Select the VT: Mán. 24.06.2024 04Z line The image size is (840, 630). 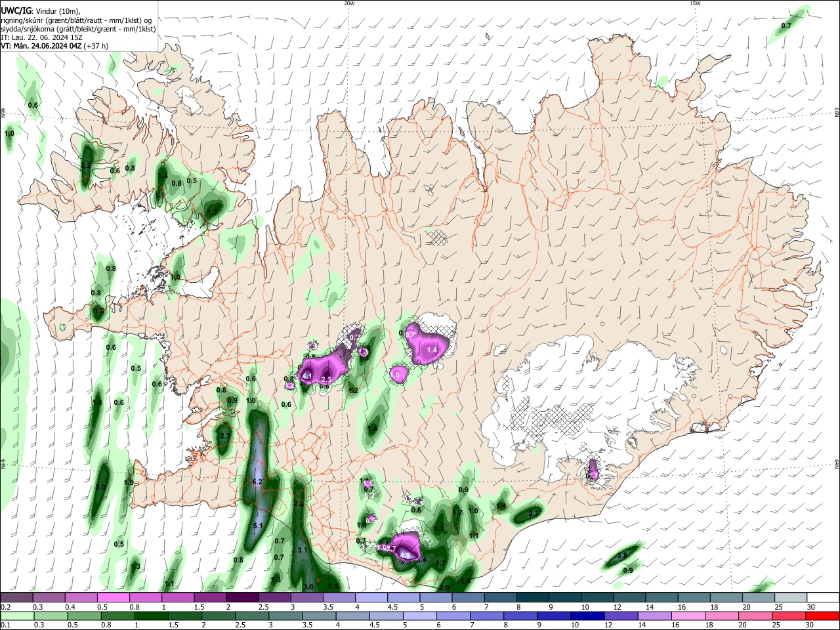coord(54,46)
